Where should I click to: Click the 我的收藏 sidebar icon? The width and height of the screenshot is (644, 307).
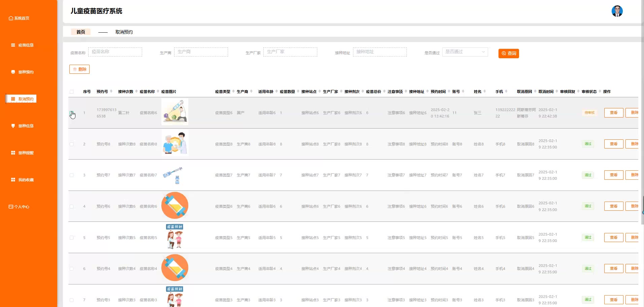pyautogui.click(x=13, y=180)
